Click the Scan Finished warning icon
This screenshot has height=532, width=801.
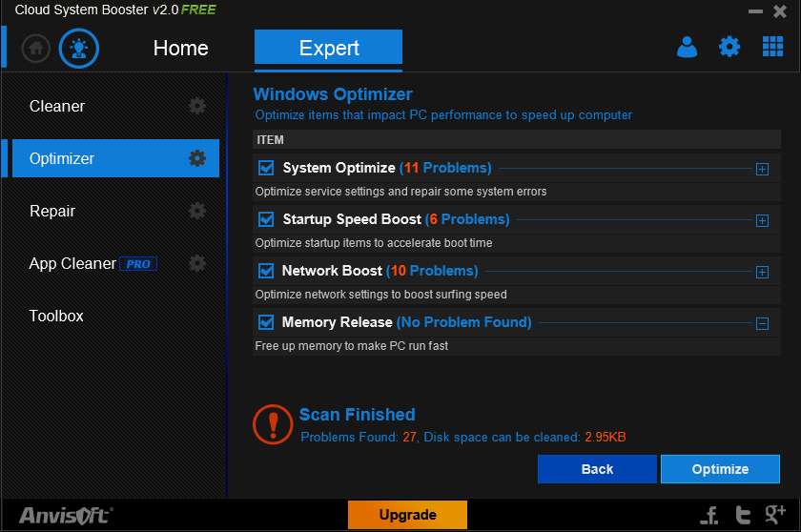click(x=273, y=424)
